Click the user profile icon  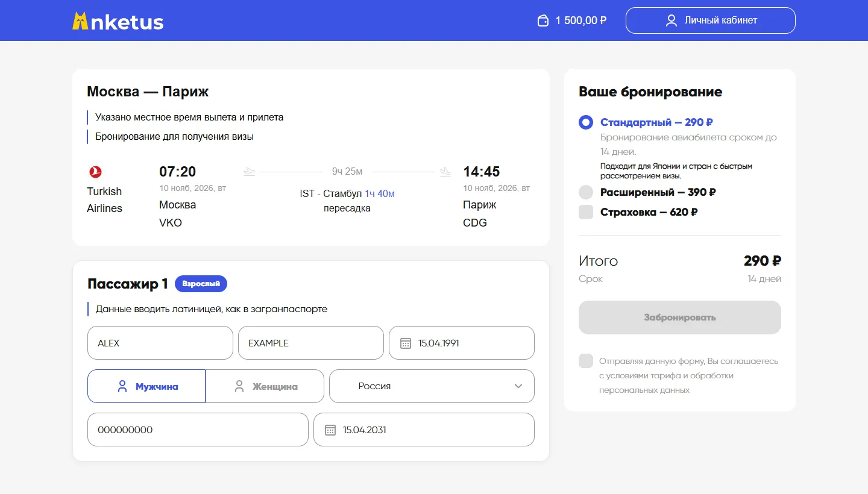click(671, 20)
